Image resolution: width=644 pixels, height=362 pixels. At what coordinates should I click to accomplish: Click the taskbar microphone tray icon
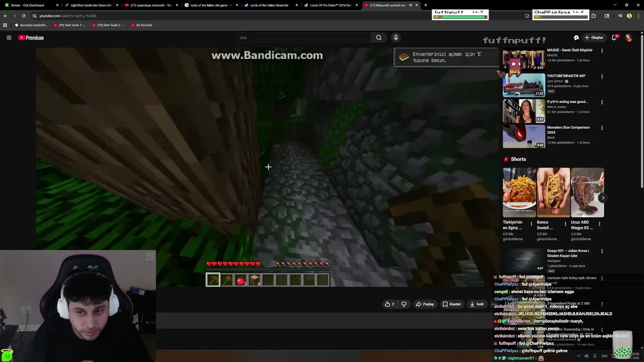(595, 356)
